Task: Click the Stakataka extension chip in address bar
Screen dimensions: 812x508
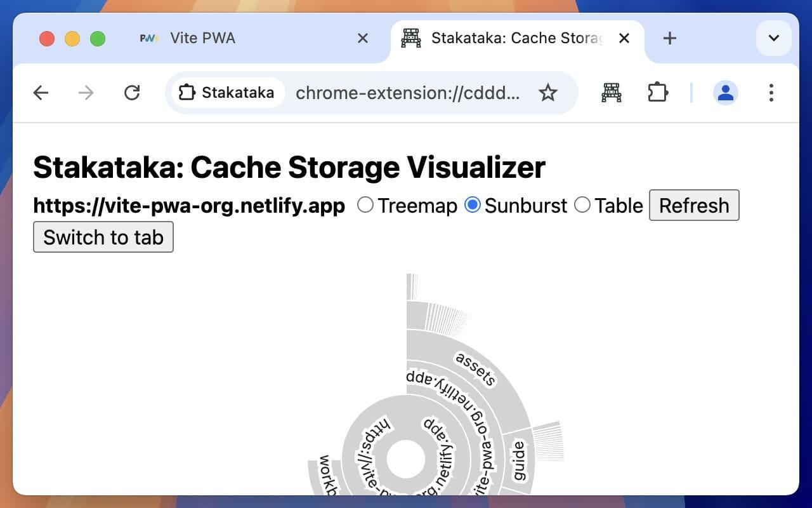Action: point(227,93)
